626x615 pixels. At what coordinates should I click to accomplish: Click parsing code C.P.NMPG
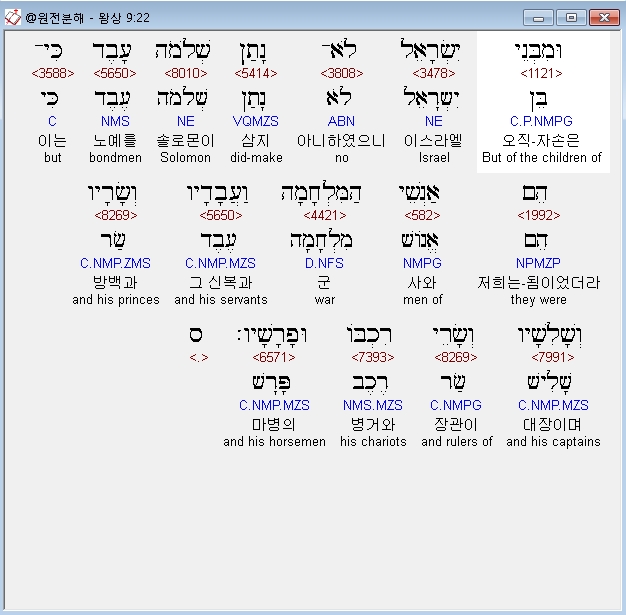541,121
